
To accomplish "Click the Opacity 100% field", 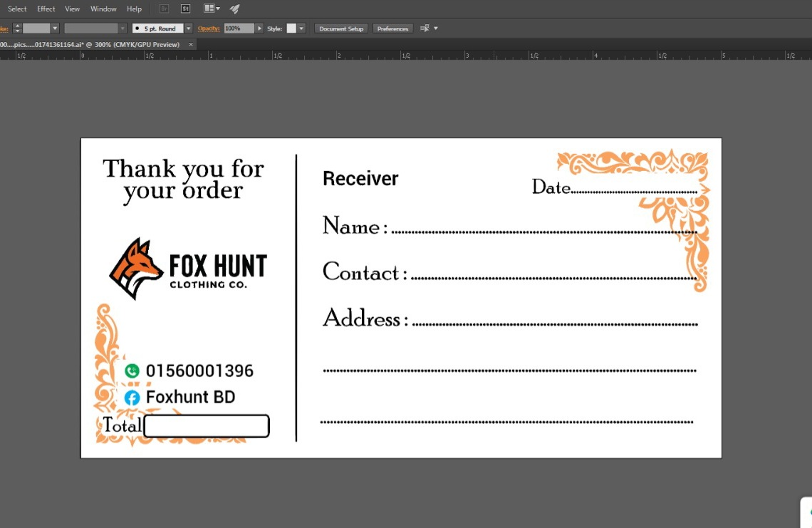I will click(239, 29).
